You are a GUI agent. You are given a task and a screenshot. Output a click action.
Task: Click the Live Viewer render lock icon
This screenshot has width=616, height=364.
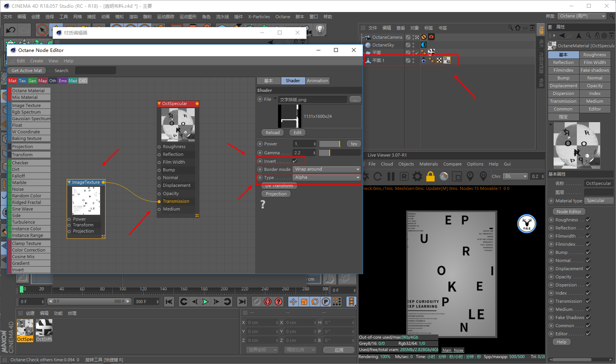(430, 177)
